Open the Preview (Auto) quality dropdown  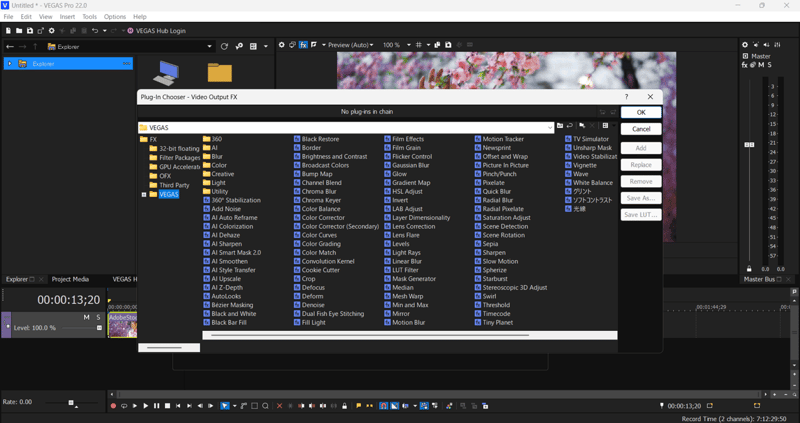tap(347, 45)
